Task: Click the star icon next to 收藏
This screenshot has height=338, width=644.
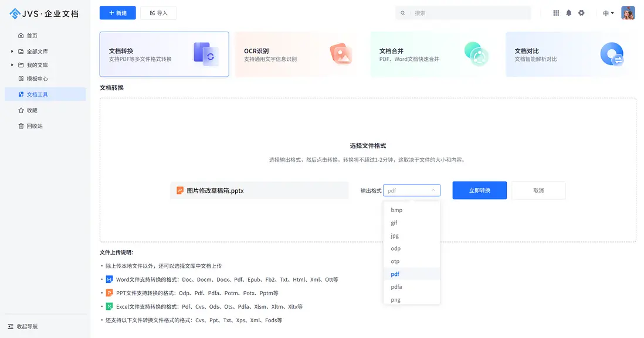Action: pyautogui.click(x=20, y=110)
